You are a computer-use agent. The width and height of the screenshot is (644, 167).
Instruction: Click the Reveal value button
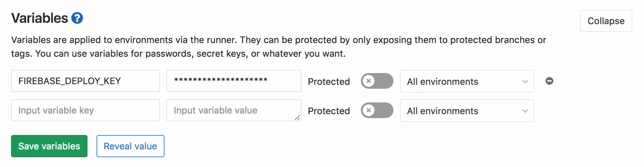coord(130,146)
